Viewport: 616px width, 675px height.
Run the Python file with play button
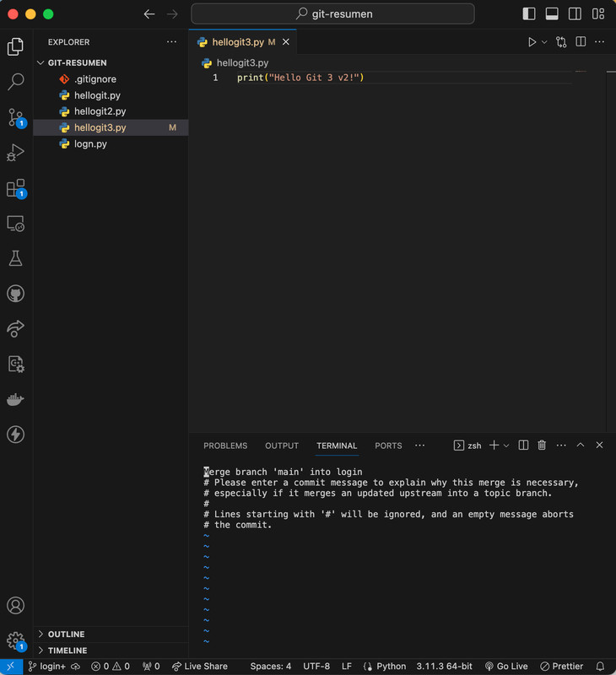(x=532, y=42)
